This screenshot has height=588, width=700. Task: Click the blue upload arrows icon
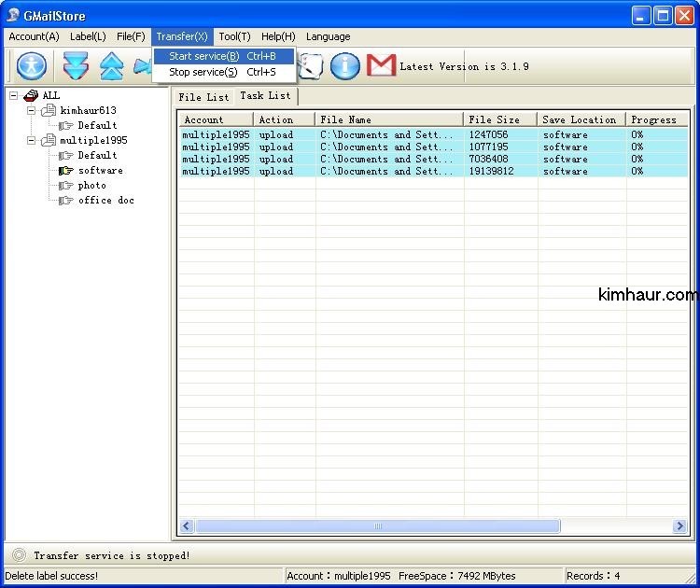(112, 65)
